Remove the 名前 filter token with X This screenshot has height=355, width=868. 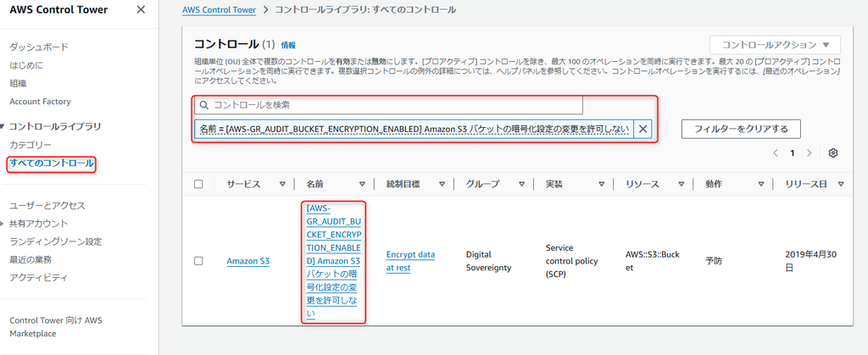coord(643,129)
